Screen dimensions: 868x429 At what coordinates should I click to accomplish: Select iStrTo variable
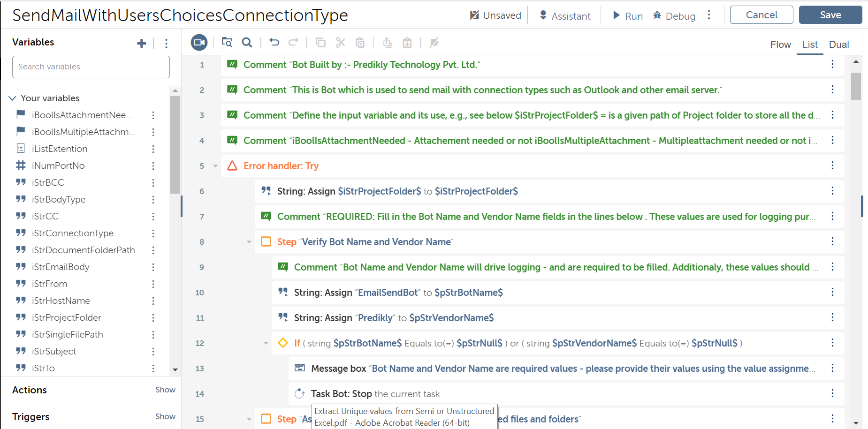pos(43,368)
